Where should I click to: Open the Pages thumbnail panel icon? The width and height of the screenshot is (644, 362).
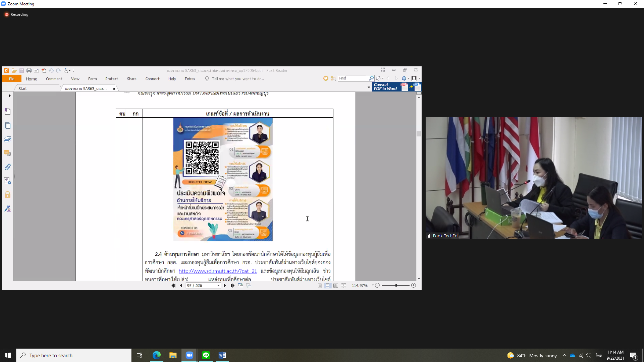8,126
